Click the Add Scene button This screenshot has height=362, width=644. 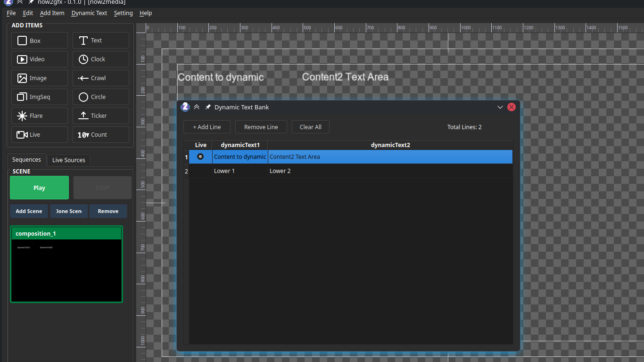(x=29, y=211)
